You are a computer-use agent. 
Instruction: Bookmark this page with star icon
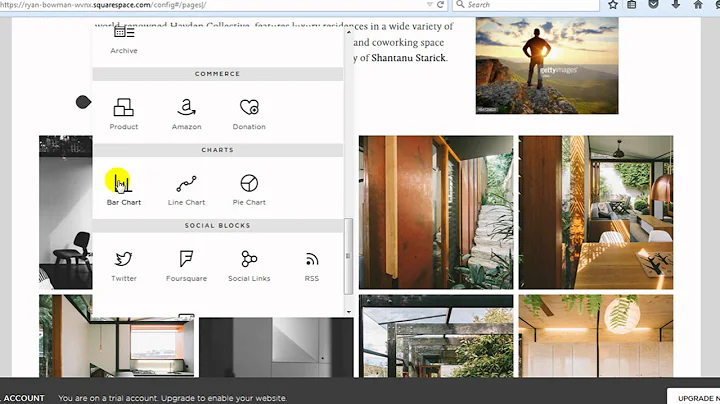[613, 5]
